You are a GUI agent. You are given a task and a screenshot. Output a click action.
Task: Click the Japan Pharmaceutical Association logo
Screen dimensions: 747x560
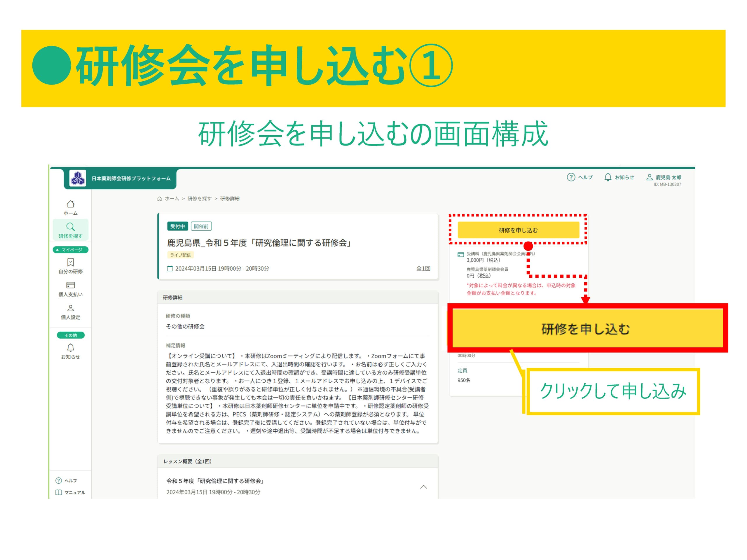(x=78, y=178)
